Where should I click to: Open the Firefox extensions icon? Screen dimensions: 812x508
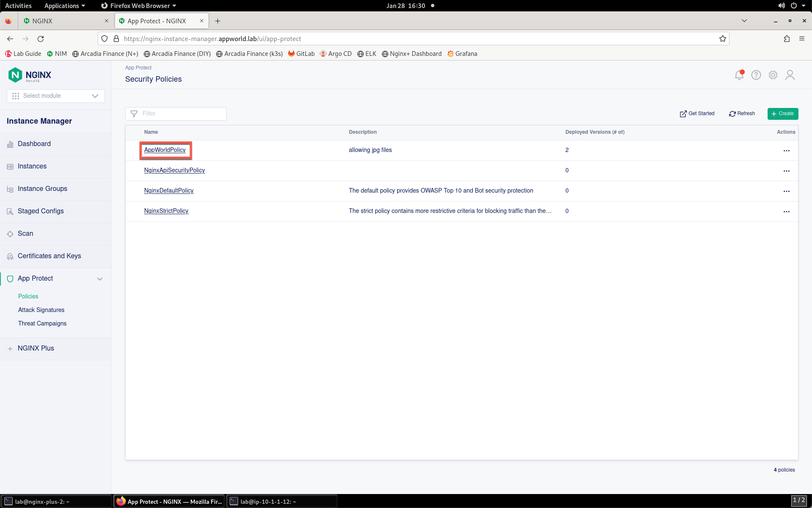click(x=787, y=39)
